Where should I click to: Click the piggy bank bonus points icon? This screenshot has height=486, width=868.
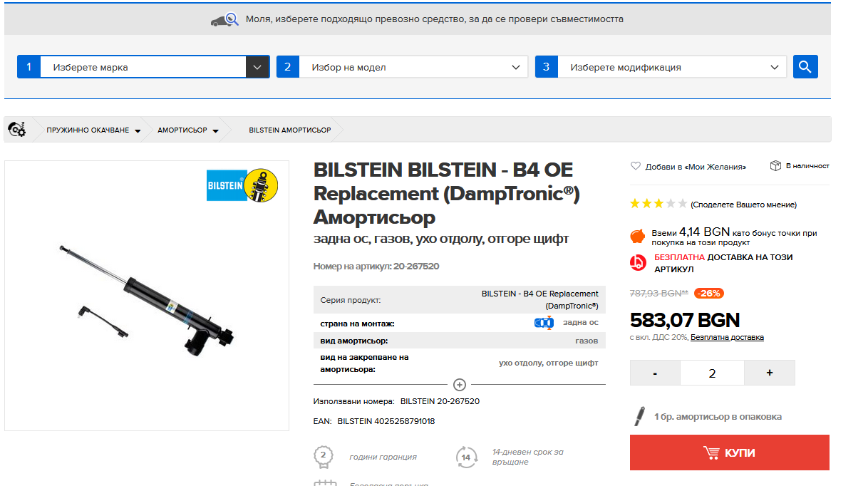tap(638, 237)
